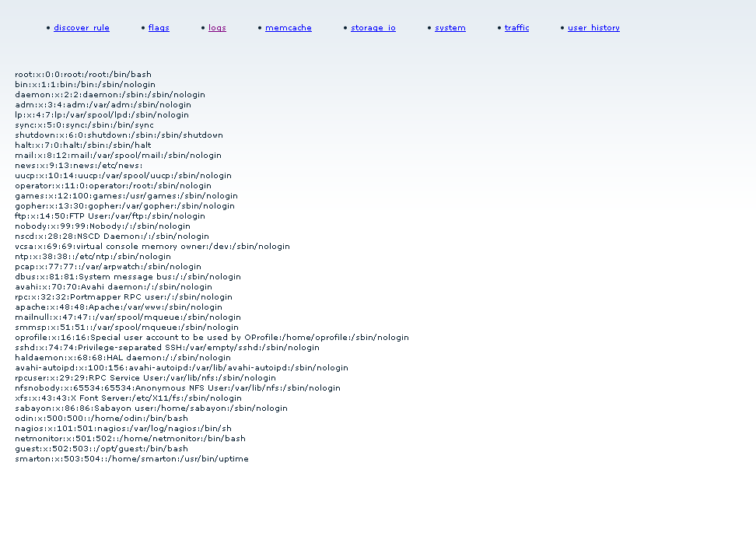The height and width of the screenshot is (533, 756).
Task: Select the news:x:9:13 line
Action: click(79, 166)
